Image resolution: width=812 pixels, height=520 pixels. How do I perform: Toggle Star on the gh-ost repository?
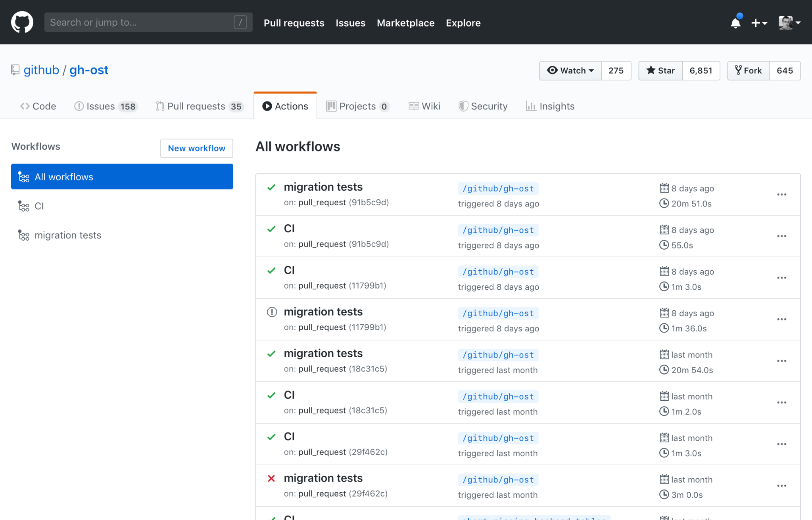tap(660, 70)
